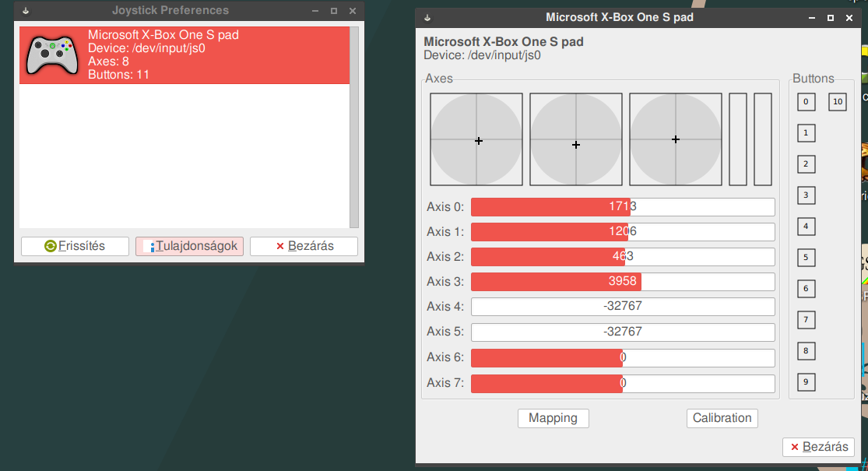Maximize the Microsoft X-Box One S pad window
This screenshot has width=868, height=471.
[x=831, y=18]
